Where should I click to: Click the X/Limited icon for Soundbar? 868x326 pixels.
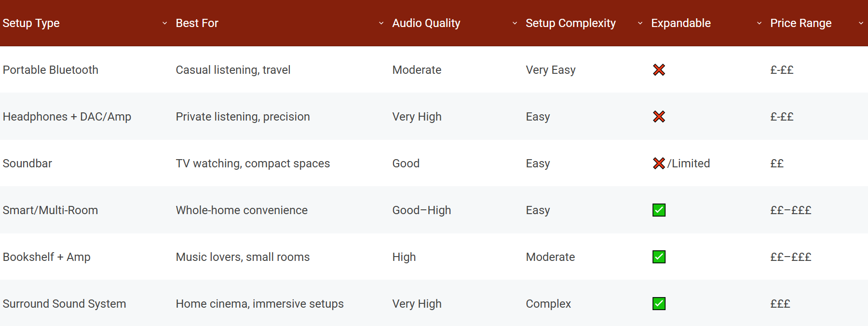[x=659, y=163]
